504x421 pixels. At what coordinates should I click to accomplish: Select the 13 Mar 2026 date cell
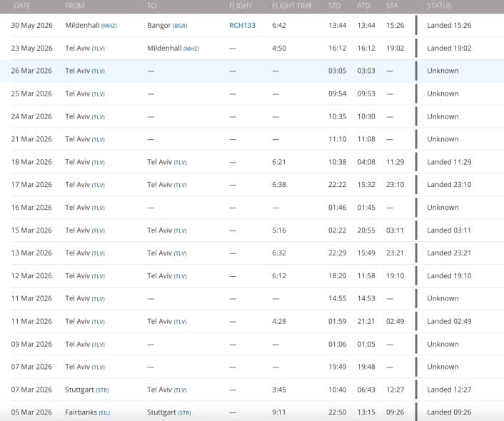[31, 253]
